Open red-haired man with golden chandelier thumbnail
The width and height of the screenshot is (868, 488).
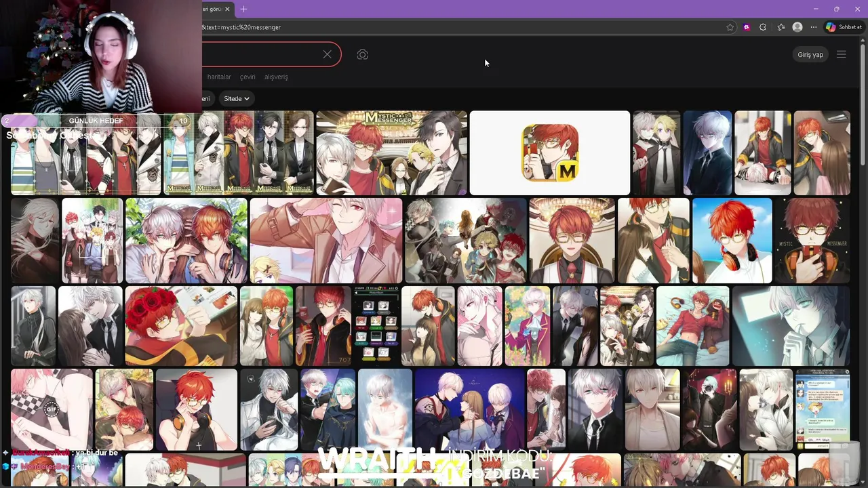572,241
